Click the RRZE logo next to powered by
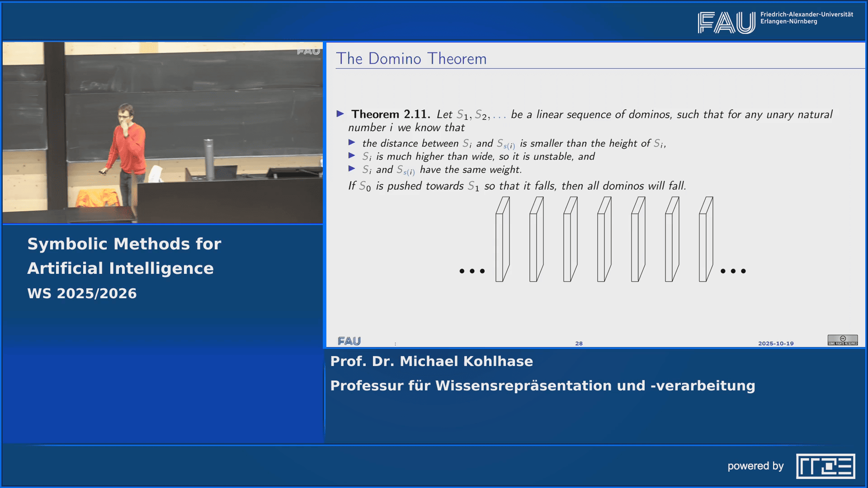Screen dimensions: 868x488 (826, 466)
